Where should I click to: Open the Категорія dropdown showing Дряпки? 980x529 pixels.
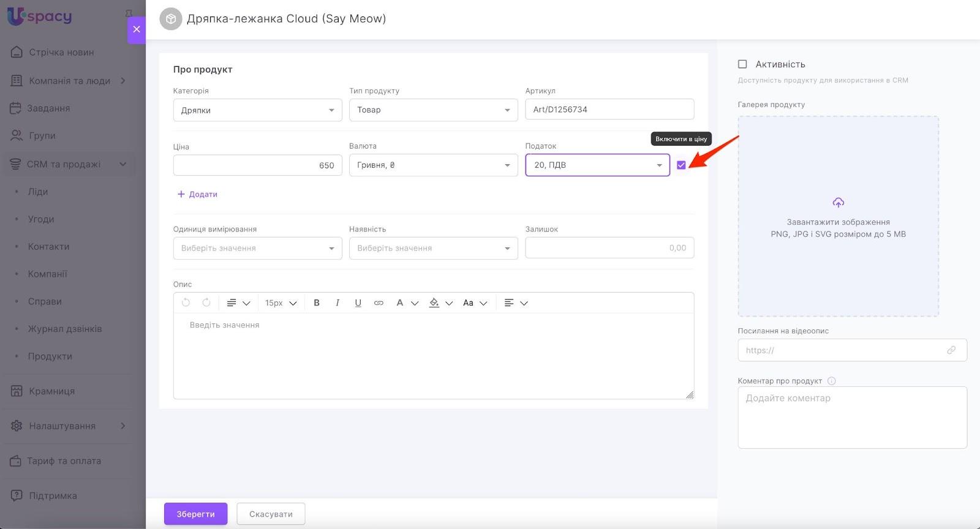(257, 110)
